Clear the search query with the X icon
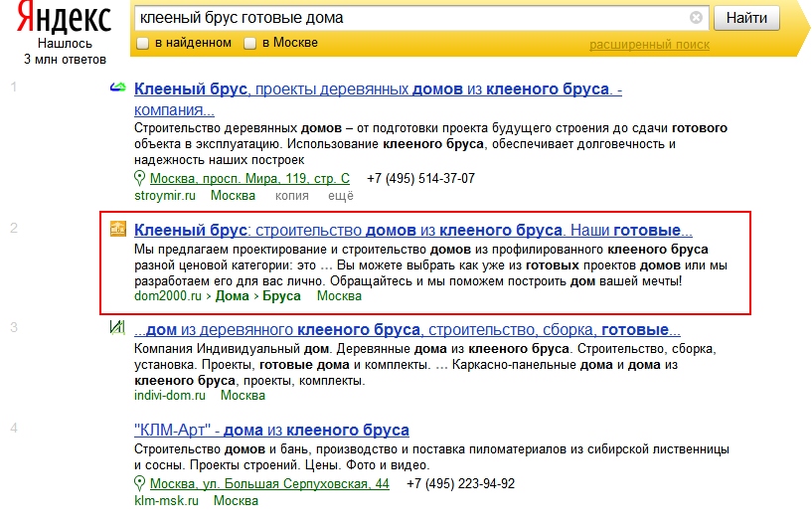 [x=696, y=18]
